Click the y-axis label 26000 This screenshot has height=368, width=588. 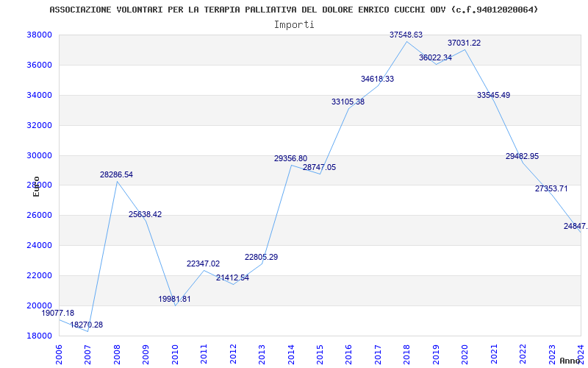[x=39, y=216]
